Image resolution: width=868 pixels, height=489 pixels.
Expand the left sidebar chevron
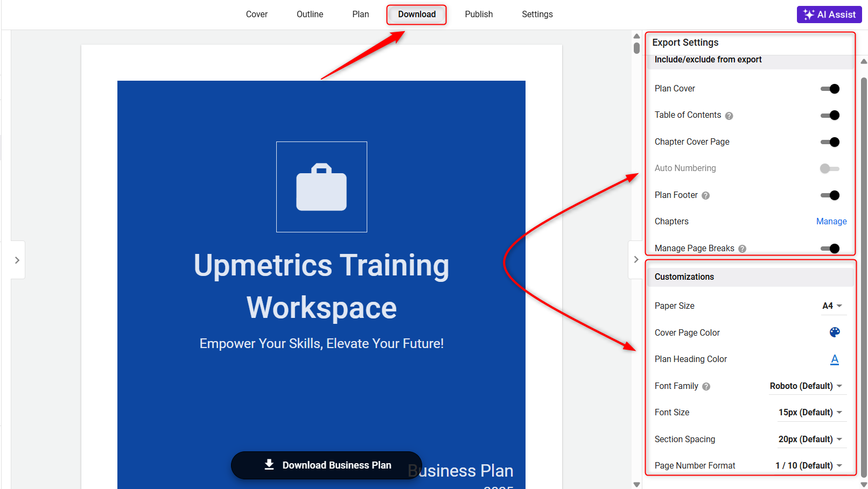[17, 260]
